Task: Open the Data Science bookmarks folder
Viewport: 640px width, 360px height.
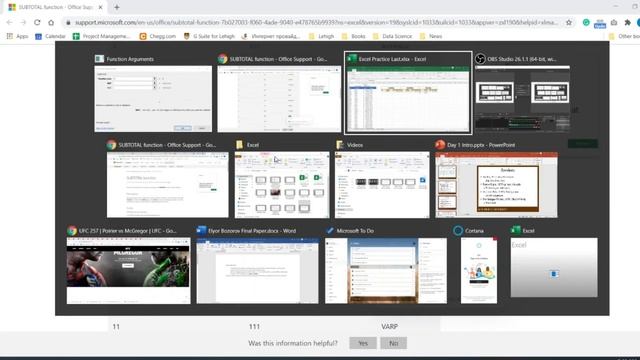Action: click(392, 36)
